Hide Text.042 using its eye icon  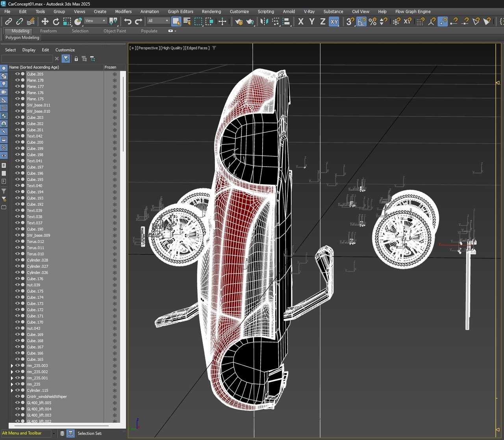17,136
